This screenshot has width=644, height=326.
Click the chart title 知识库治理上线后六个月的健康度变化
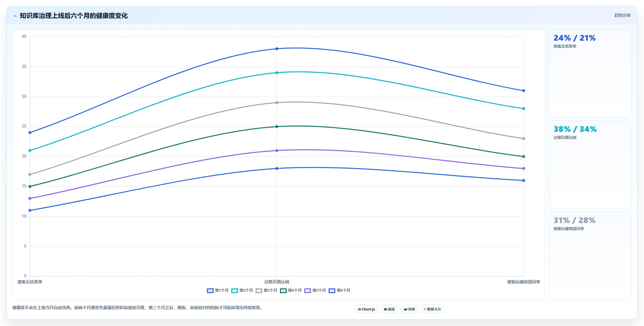(74, 16)
